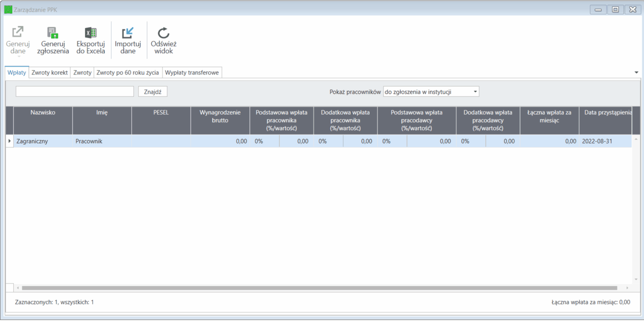Click the green app icon in title bar
This screenshot has width=644, height=322.
click(x=8, y=9)
